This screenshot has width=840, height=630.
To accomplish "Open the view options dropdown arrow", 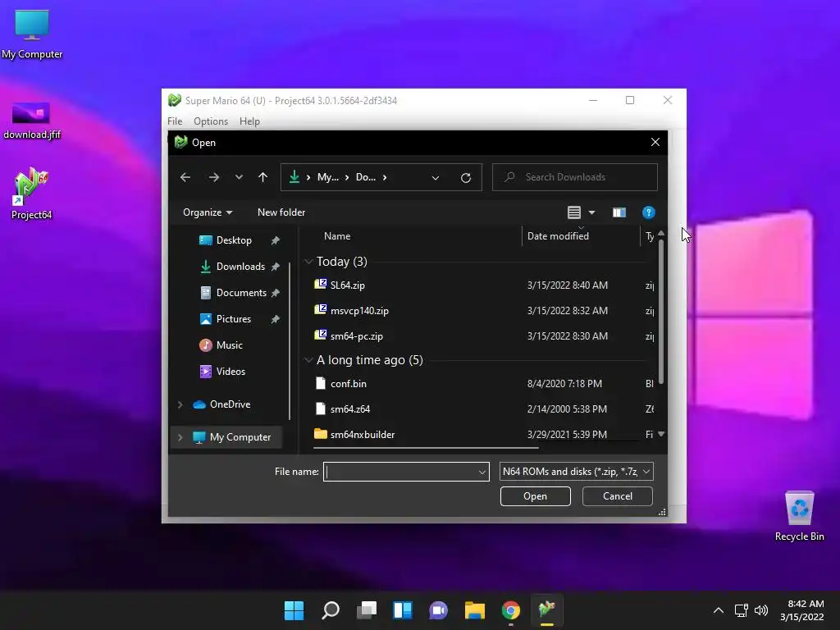I will point(592,212).
